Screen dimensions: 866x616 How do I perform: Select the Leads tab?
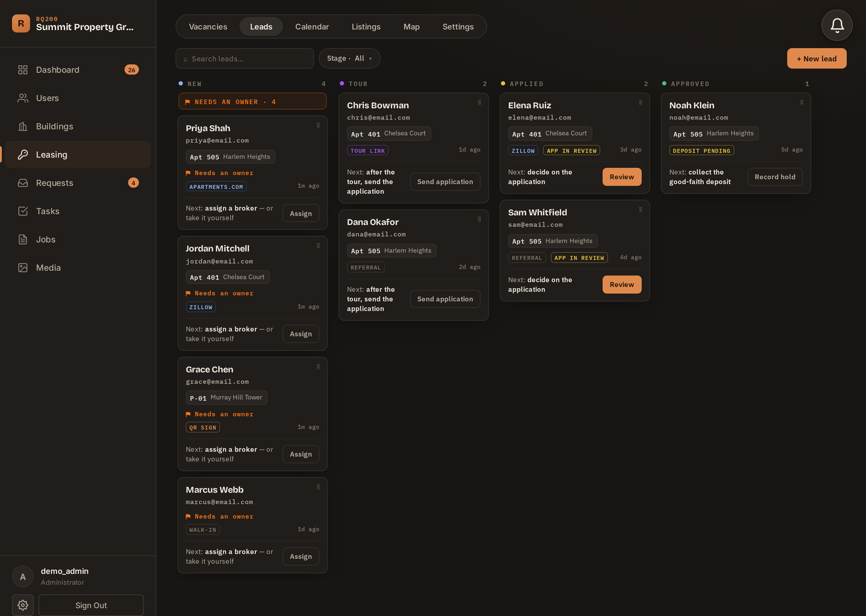261,26
